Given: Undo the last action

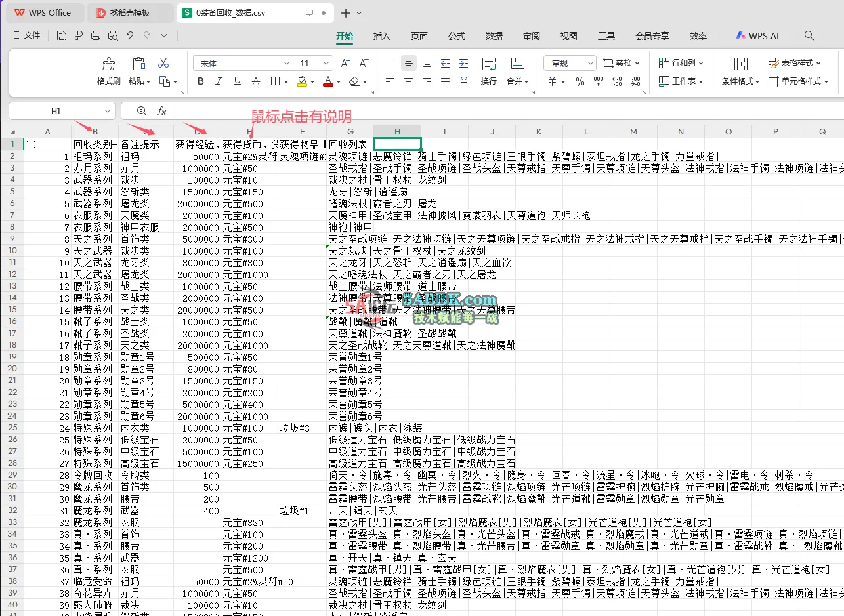Looking at the screenshot, I should tap(130, 36).
